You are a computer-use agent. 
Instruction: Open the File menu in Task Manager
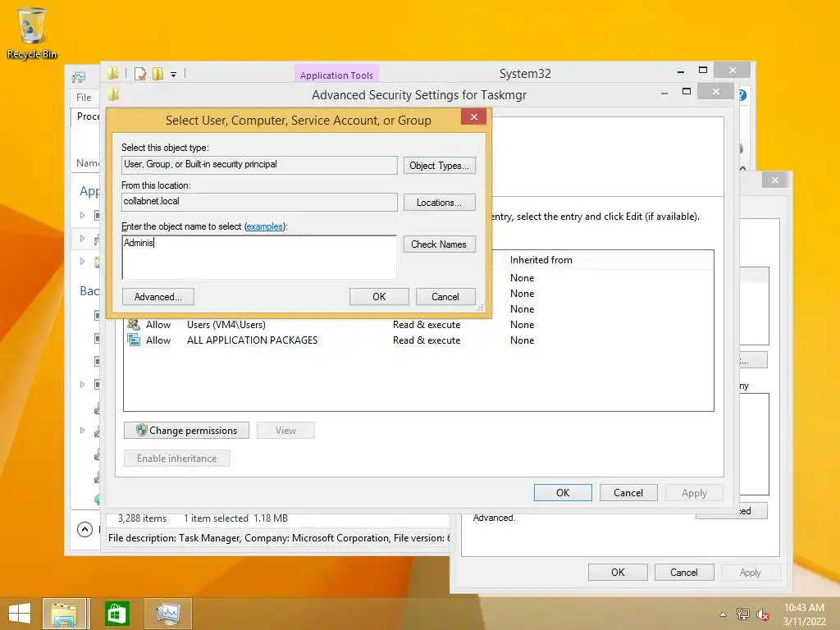tap(84, 98)
